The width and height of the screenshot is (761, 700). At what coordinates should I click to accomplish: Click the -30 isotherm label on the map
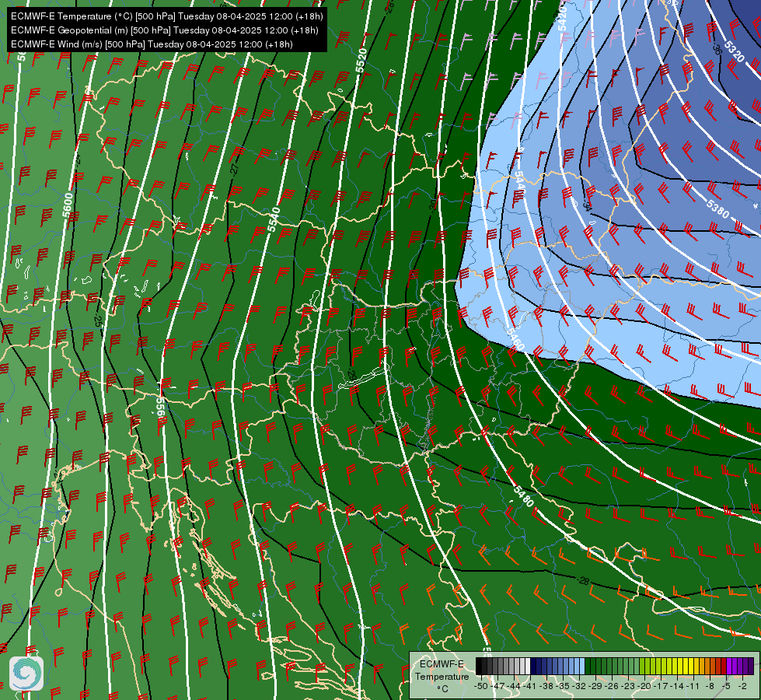click(433, 205)
